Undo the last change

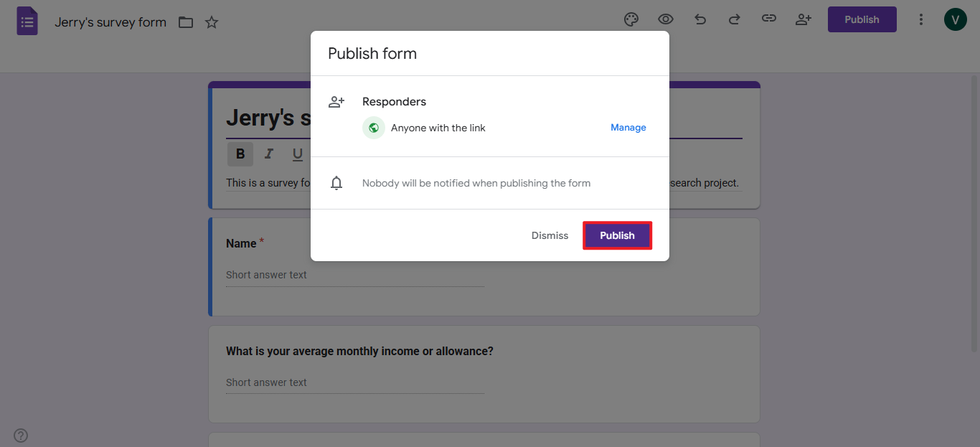[699, 19]
